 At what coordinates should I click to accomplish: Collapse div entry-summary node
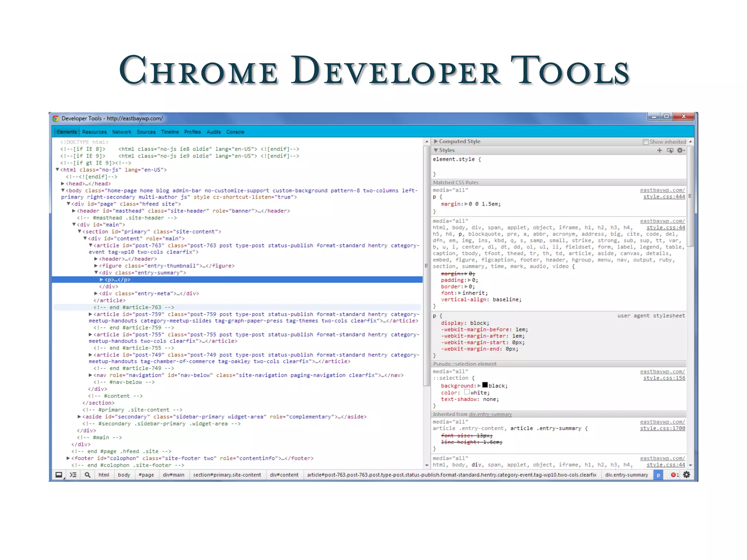point(96,272)
